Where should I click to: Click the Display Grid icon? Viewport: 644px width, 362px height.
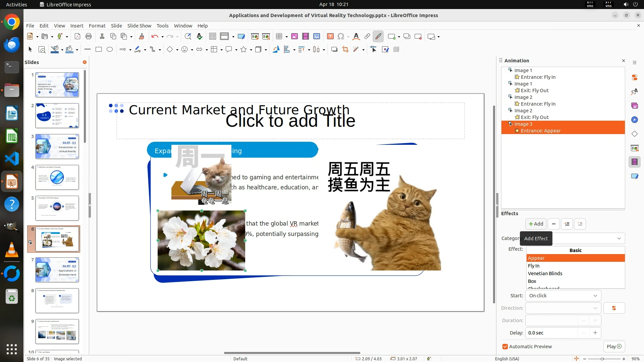212,37
